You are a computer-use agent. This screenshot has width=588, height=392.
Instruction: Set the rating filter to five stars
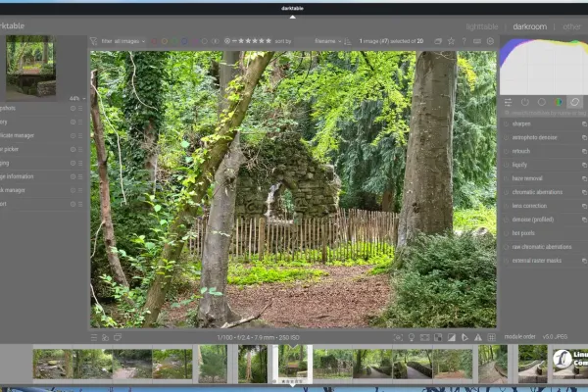pos(269,41)
